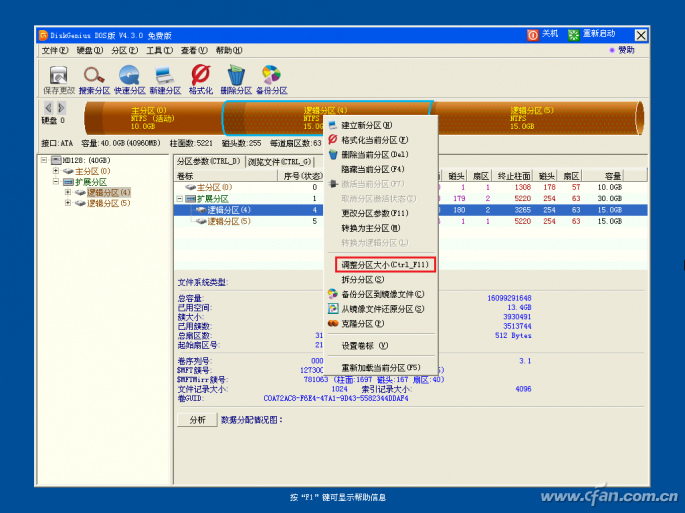This screenshot has width=685, height=513.
Task: Click the highlighted Logical Partition (4) (逻辑分区) table row
Action: tap(410, 210)
